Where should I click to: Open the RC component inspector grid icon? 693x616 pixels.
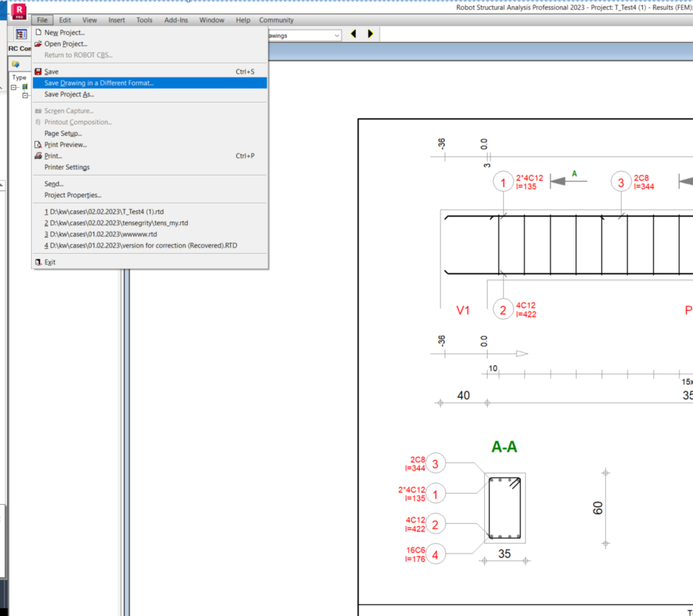coord(22,34)
